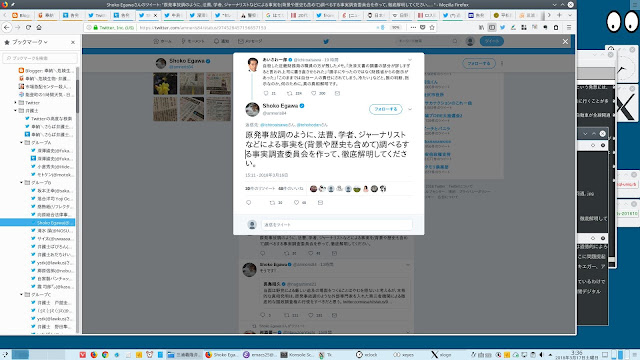The width and height of the screenshot is (640, 360).
Task: Click the Twitter extension icon in toolbar
Action: pos(502,27)
